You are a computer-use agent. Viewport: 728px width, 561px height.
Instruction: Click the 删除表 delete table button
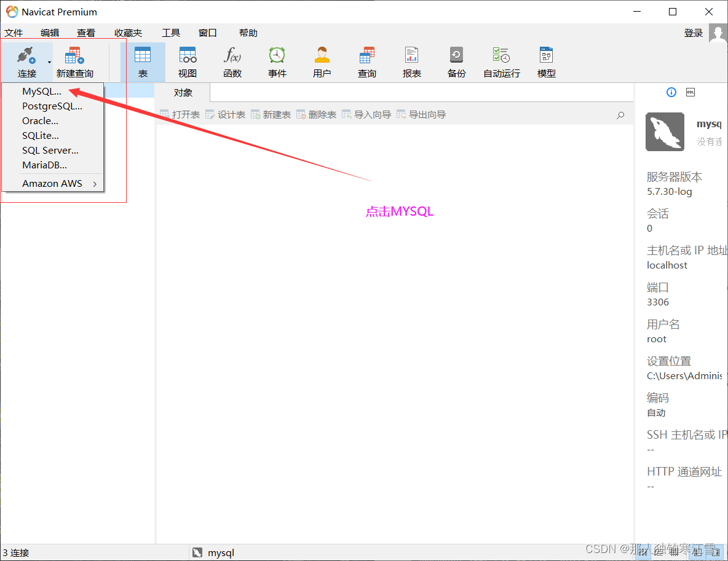pos(316,115)
